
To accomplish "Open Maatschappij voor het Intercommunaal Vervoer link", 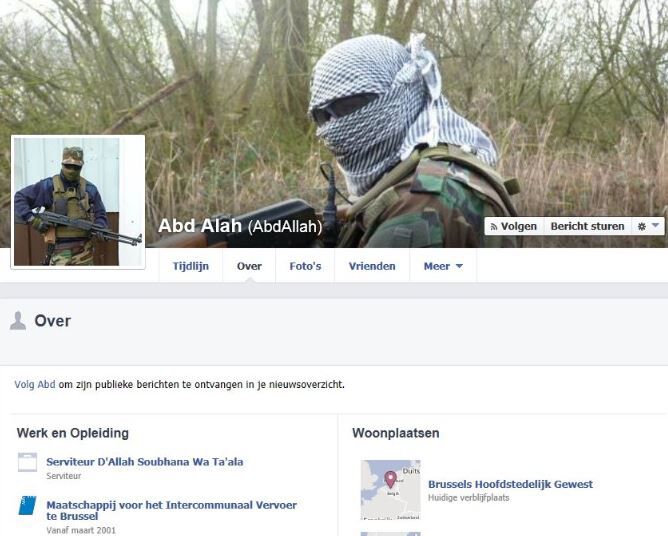I will (172, 510).
